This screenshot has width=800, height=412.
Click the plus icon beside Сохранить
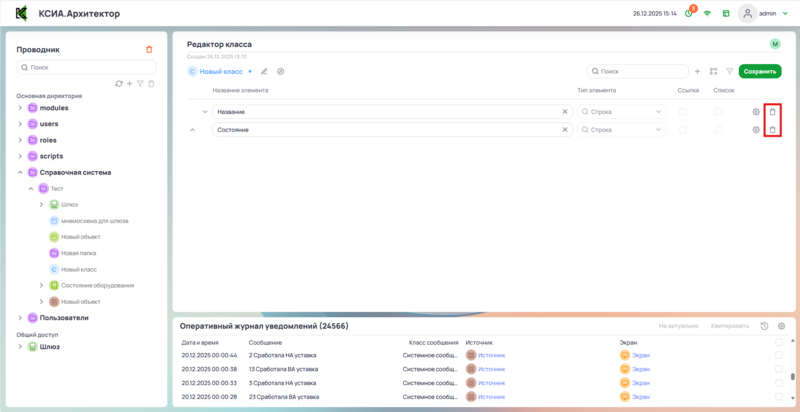coord(697,72)
